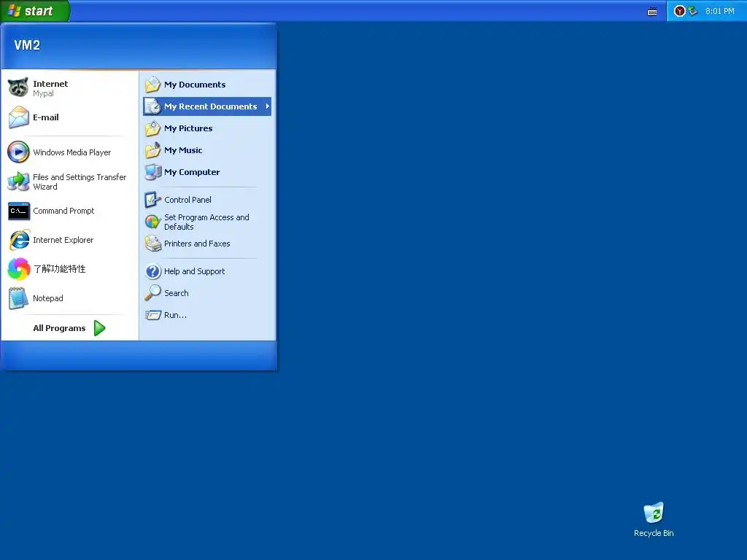Click Set Program Access and Defaults icon

153,222
